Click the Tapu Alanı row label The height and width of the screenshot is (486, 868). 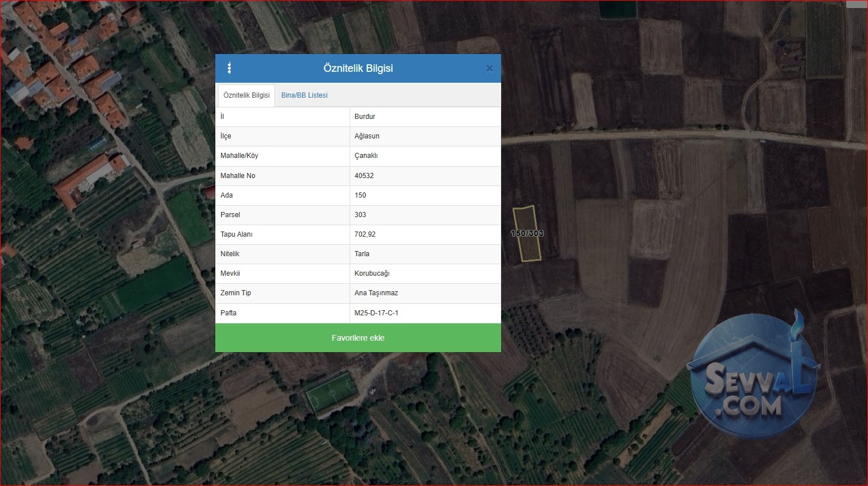pyautogui.click(x=237, y=234)
